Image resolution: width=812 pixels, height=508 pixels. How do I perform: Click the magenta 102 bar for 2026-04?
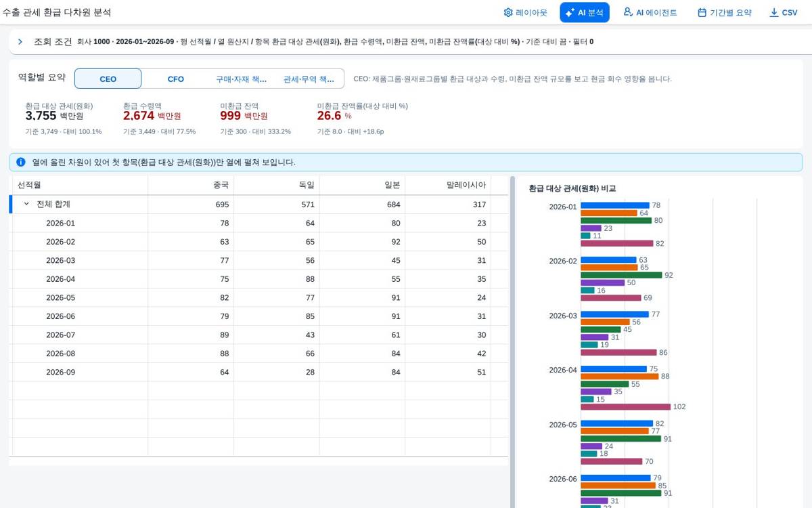[625, 406]
